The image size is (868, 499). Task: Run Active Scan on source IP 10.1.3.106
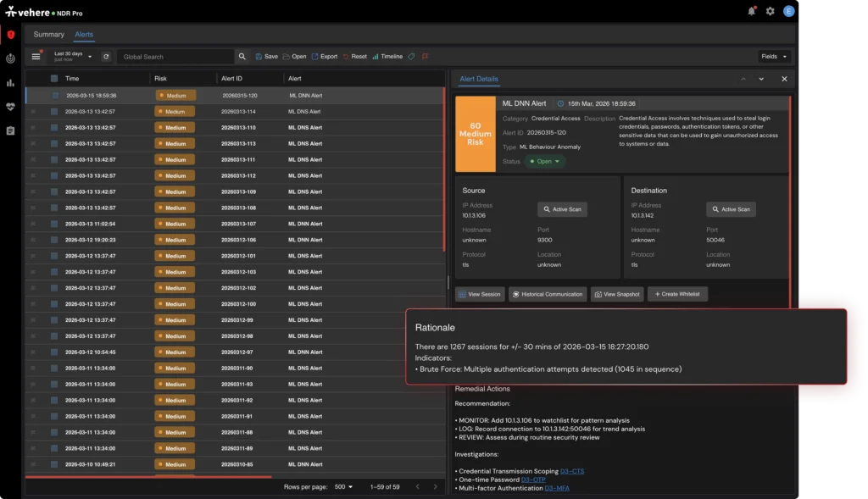[x=563, y=208]
